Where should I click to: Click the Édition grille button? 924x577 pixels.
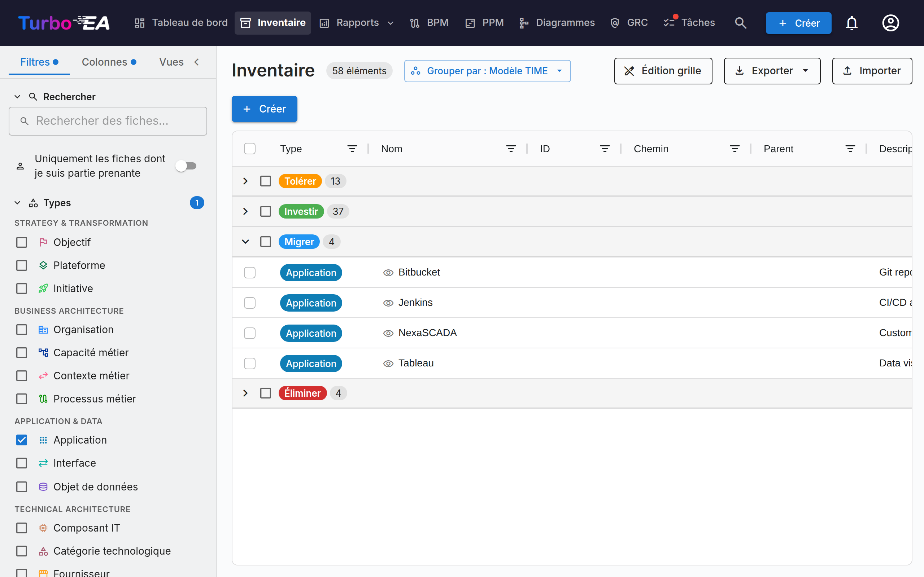coord(663,71)
